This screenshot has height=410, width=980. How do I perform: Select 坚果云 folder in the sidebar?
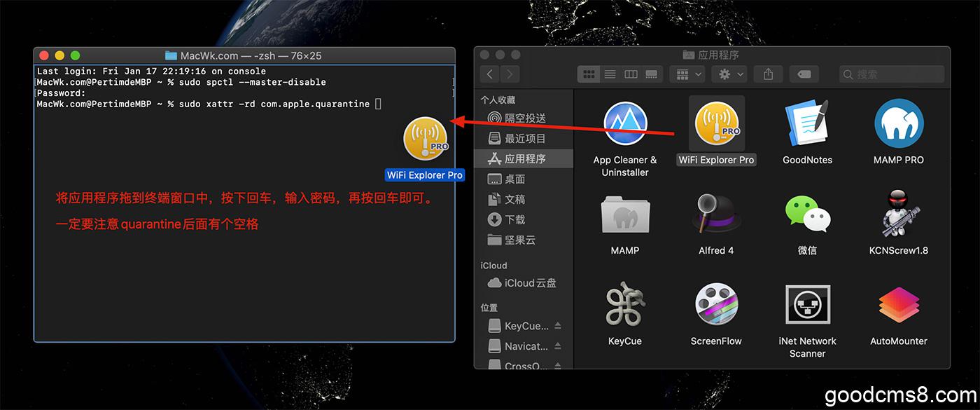point(523,240)
